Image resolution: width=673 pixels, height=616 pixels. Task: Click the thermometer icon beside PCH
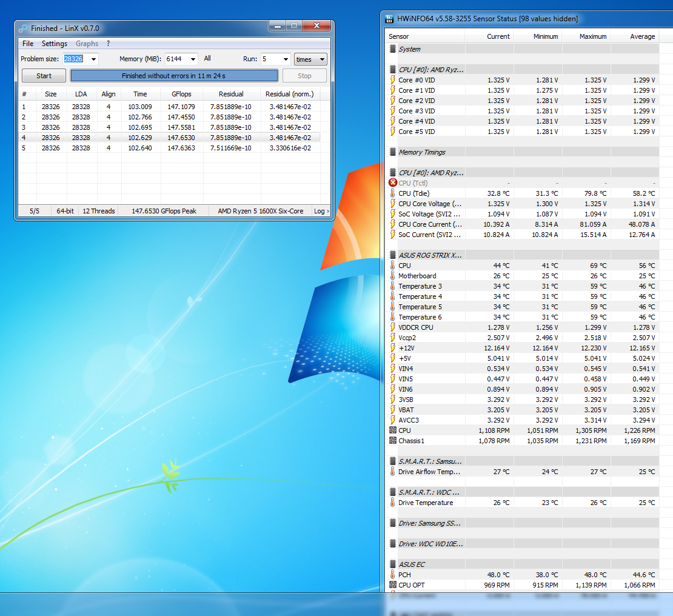(392, 575)
